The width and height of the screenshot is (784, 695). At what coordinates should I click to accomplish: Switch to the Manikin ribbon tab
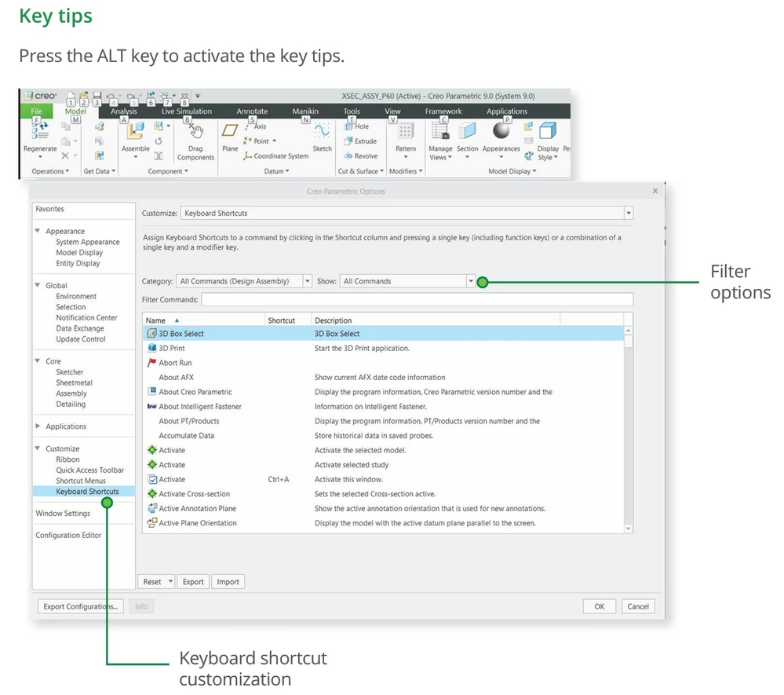[x=305, y=111]
